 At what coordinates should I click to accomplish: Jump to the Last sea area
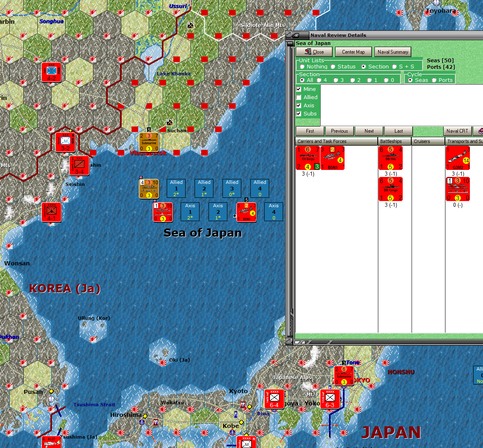click(x=399, y=131)
